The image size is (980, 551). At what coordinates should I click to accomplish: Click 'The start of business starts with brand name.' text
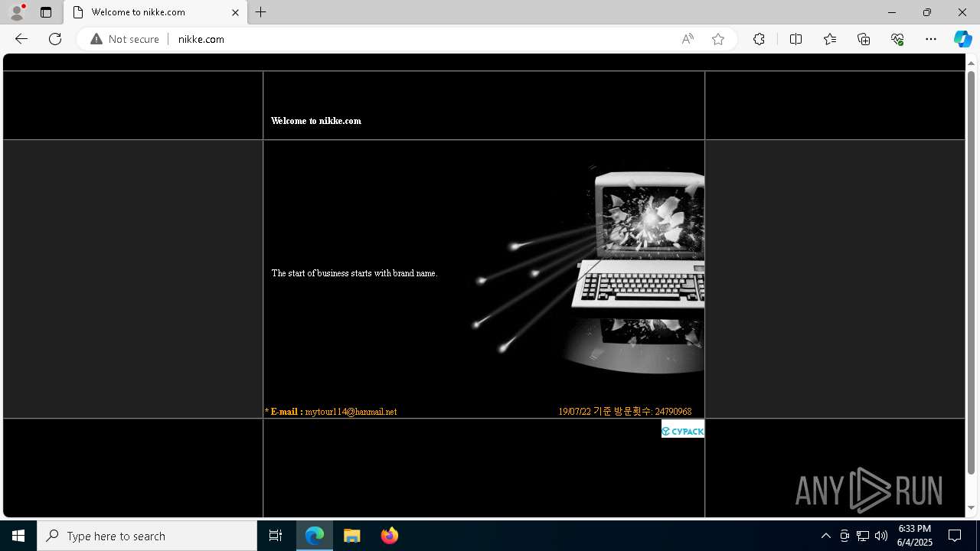[354, 273]
